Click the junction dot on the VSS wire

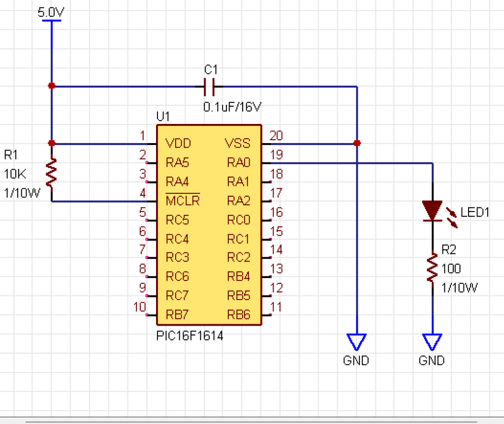pyautogui.click(x=357, y=144)
